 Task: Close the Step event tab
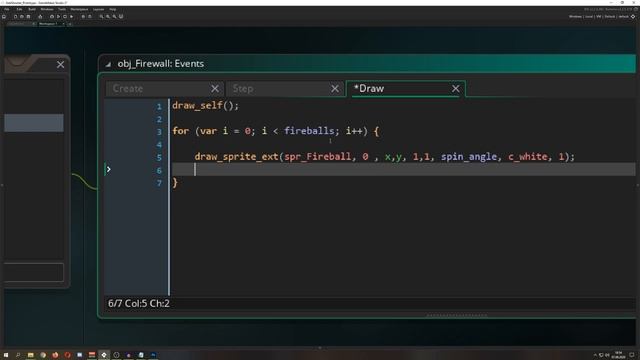[x=335, y=89]
